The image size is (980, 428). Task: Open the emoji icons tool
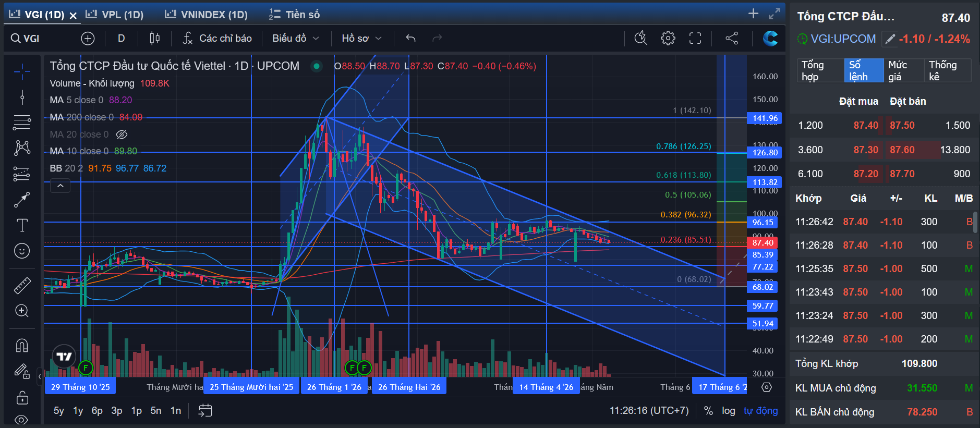pos(22,251)
